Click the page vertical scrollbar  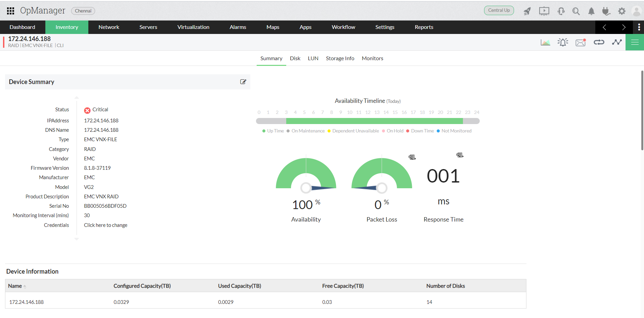(642, 110)
